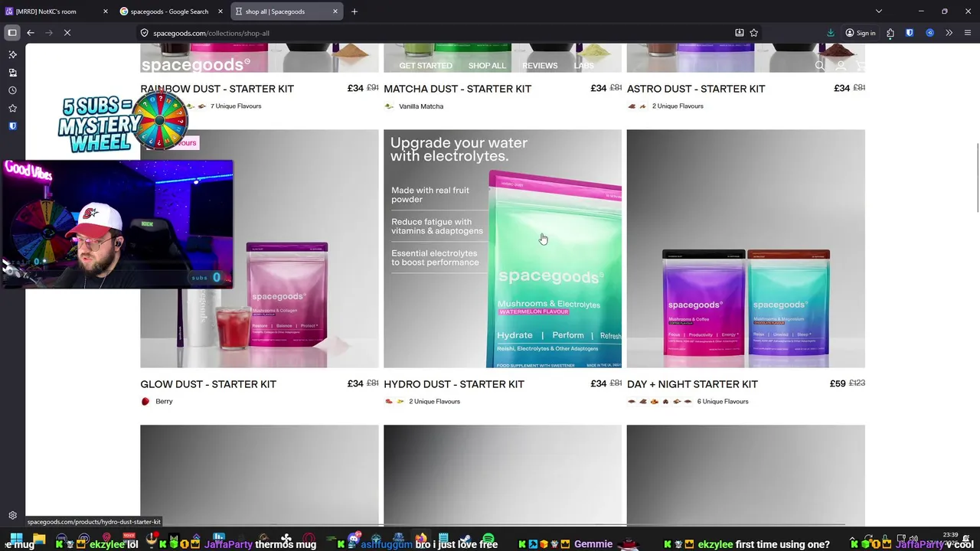Open the GET STARTED navigation item
The image size is (980, 551).
(x=426, y=66)
